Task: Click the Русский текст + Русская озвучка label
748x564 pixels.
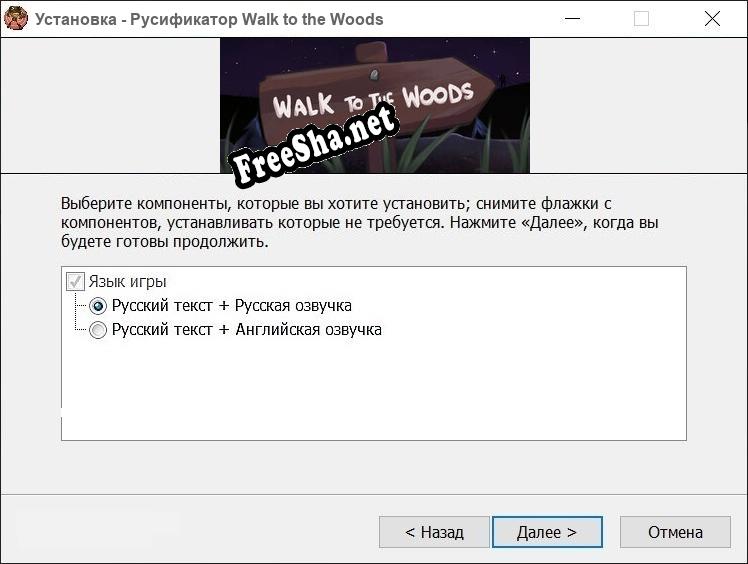Action: [231, 306]
